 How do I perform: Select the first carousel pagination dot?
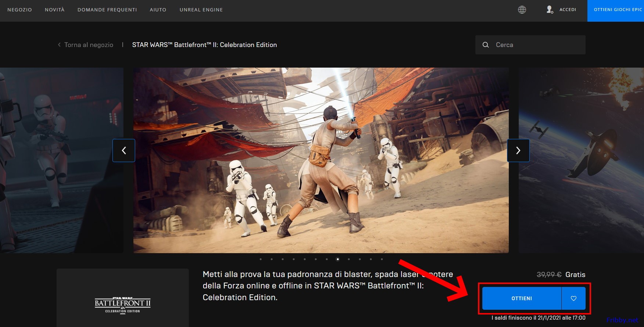click(260, 259)
